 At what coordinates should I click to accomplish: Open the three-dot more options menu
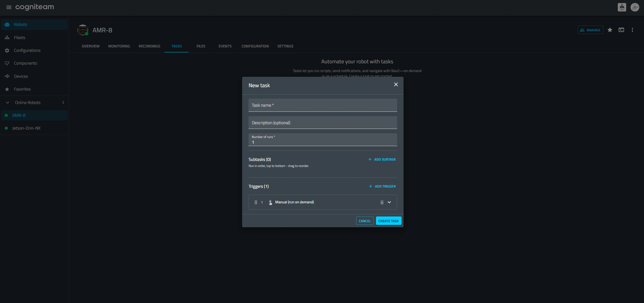[x=632, y=30]
